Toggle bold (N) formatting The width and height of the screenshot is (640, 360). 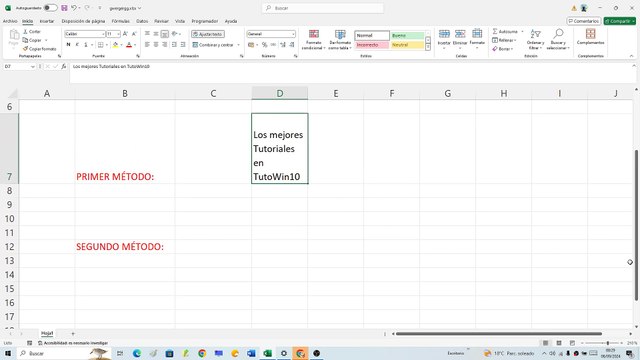point(68,44)
